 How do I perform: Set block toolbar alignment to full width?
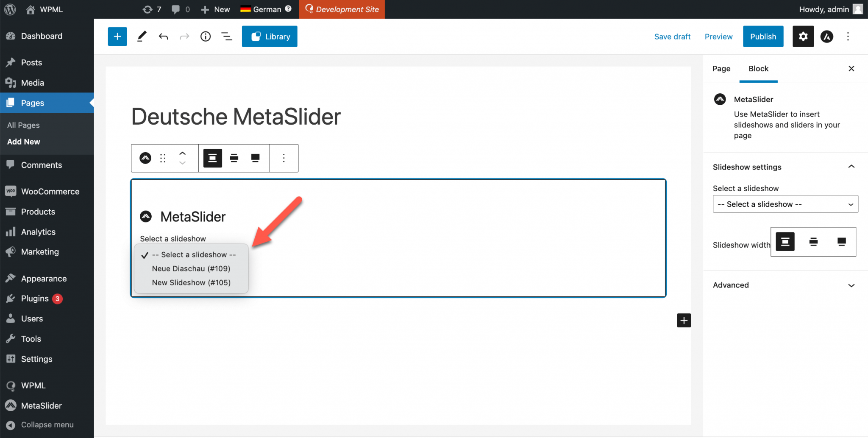(x=255, y=158)
